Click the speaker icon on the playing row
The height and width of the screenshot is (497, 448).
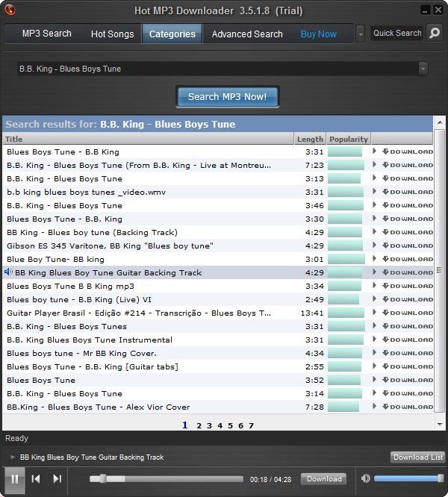[x=8, y=272]
